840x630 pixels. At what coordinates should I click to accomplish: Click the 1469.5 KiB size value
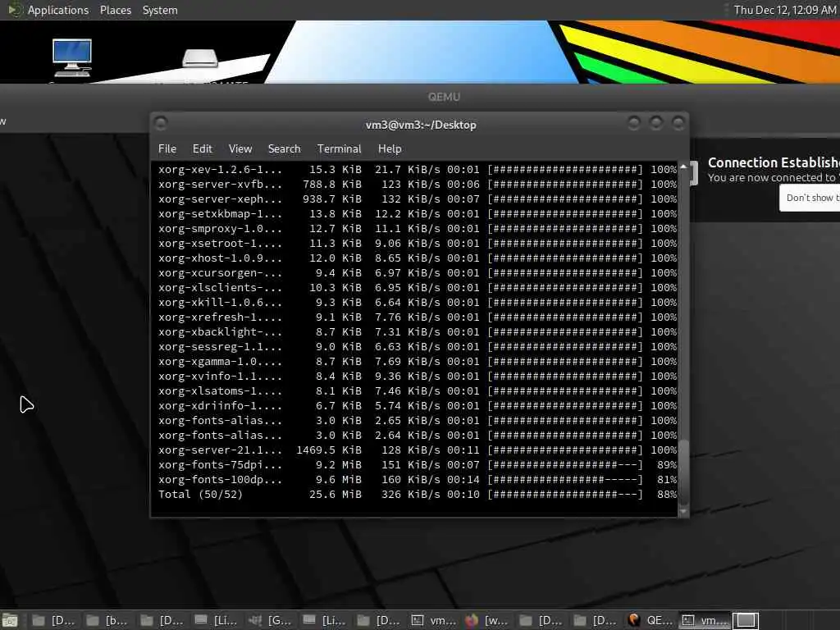pyautogui.click(x=329, y=450)
